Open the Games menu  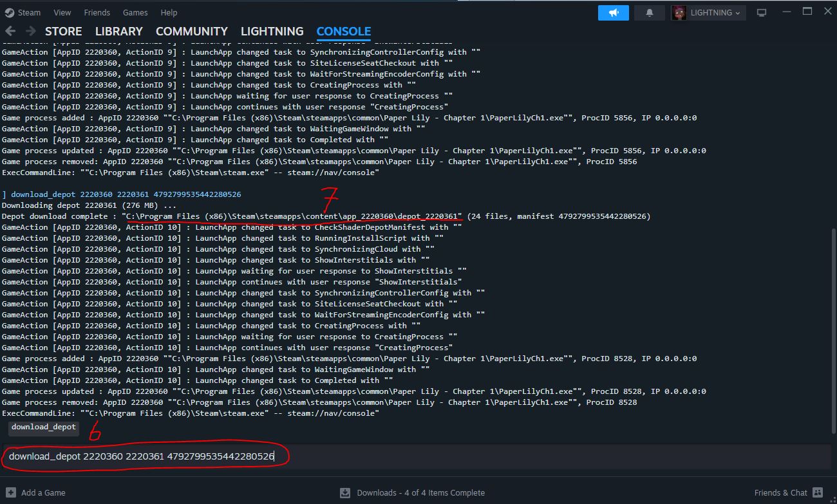point(135,12)
